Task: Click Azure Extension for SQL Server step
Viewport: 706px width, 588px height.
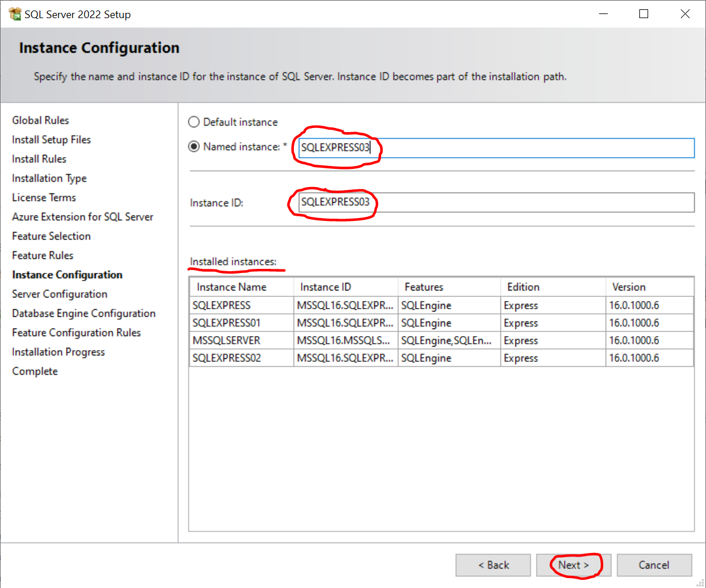Action: click(x=82, y=217)
